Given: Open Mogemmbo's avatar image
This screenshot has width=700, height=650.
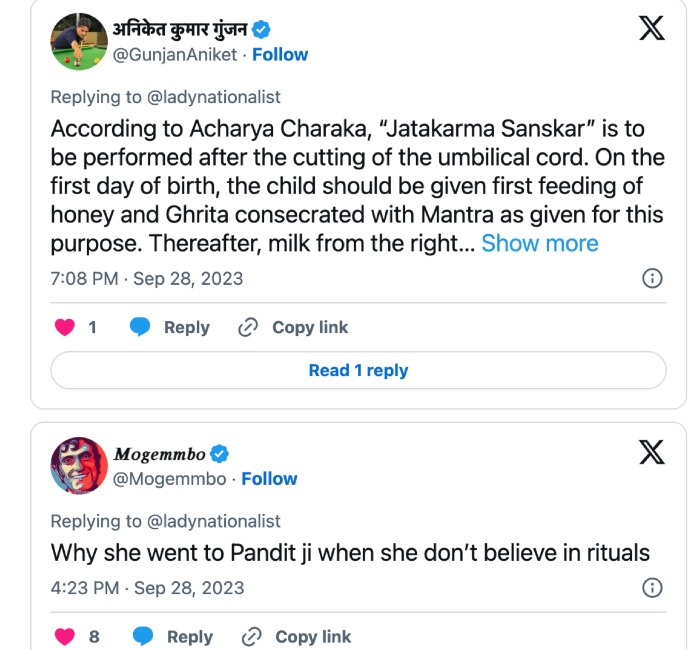Looking at the screenshot, I should [78, 465].
